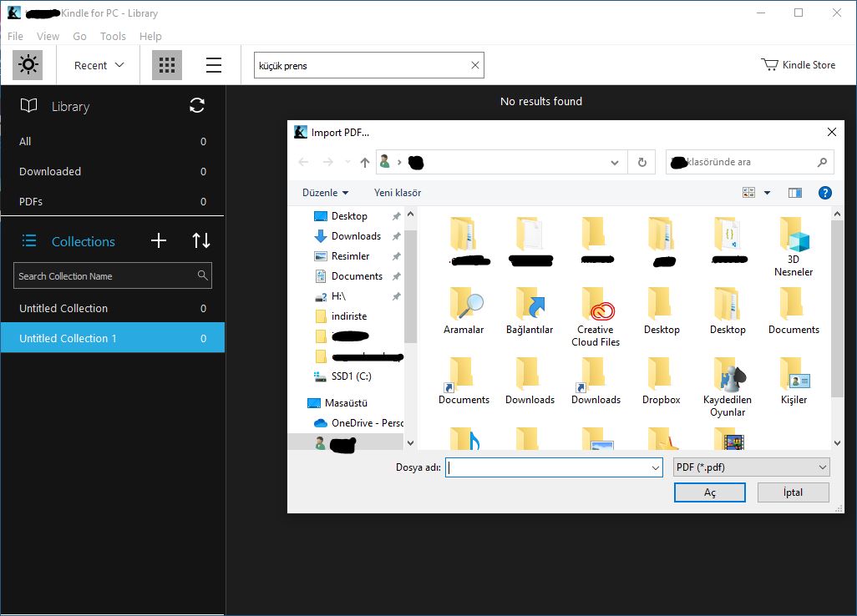857x616 pixels.
Task: Open the File menu
Action: 15,36
